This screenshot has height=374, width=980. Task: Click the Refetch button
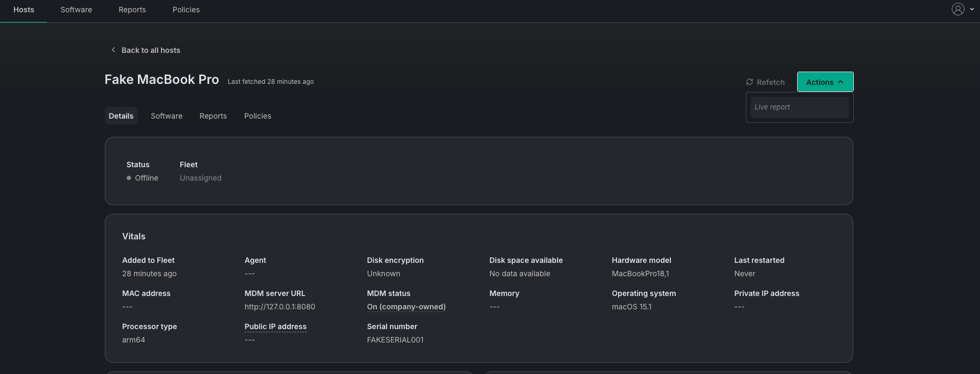pos(765,82)
